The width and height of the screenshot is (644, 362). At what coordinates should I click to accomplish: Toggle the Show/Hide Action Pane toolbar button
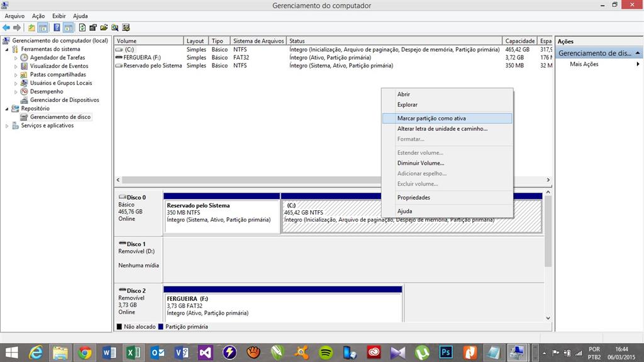pos(67,28)
